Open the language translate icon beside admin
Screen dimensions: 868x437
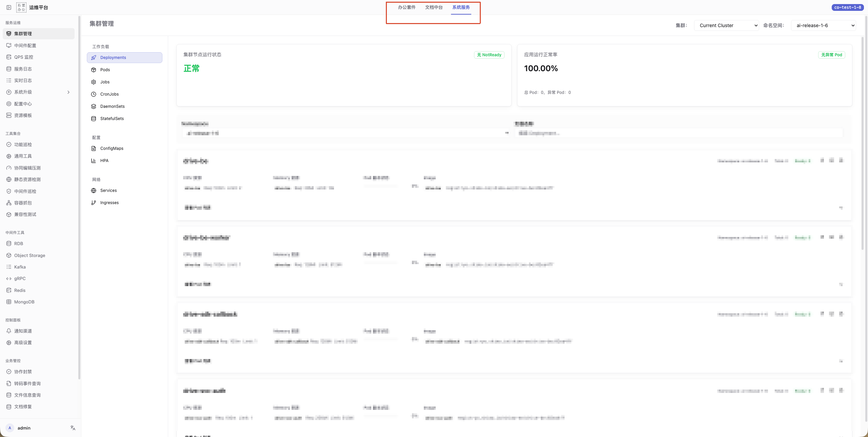click(x=73, y=428)
